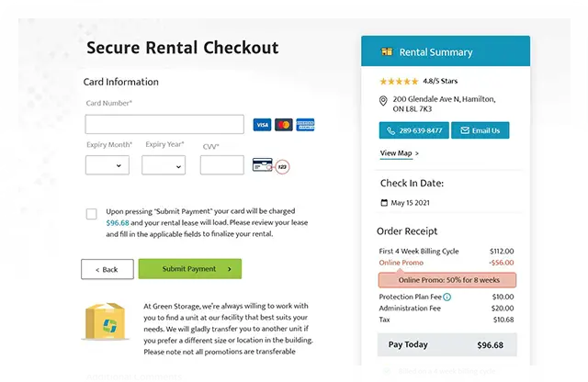Click the Visa card icon
Screen dimensions: 588x382
pyautogui.click(x=262, y=125)
